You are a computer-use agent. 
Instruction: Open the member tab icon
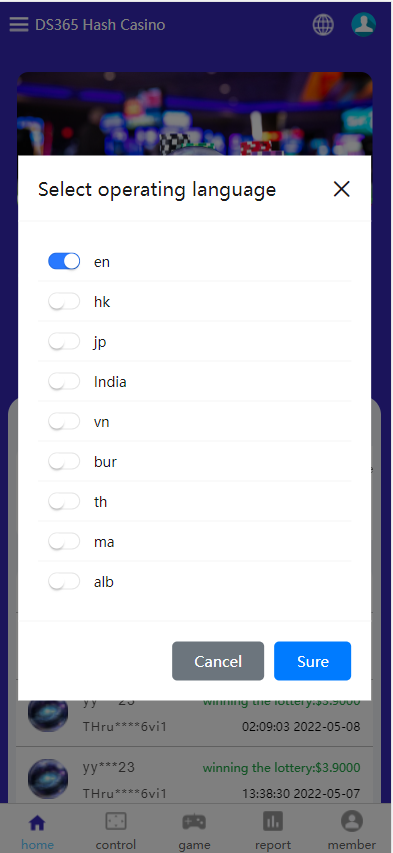pos(352,821)
